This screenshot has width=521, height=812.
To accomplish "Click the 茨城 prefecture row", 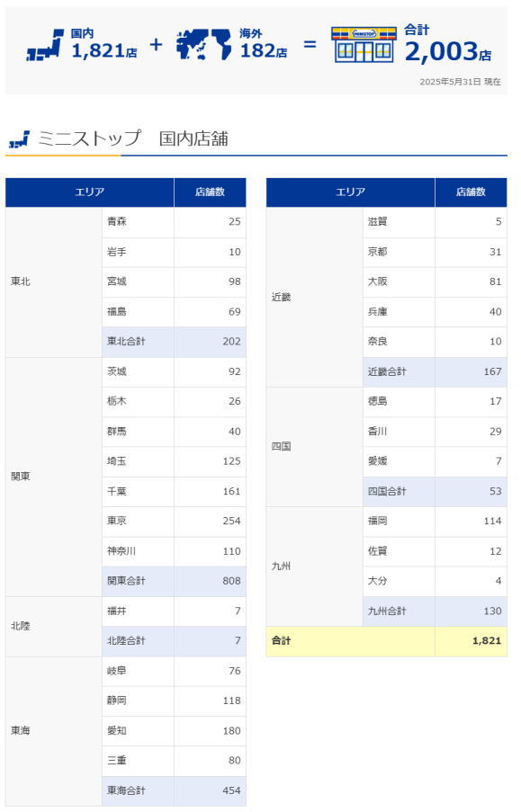I will [x=174, y=371].
